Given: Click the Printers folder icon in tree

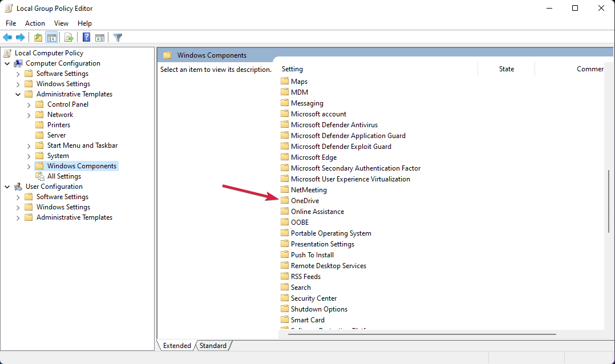Looking at the screenshot, I should (x=39, y=125).
